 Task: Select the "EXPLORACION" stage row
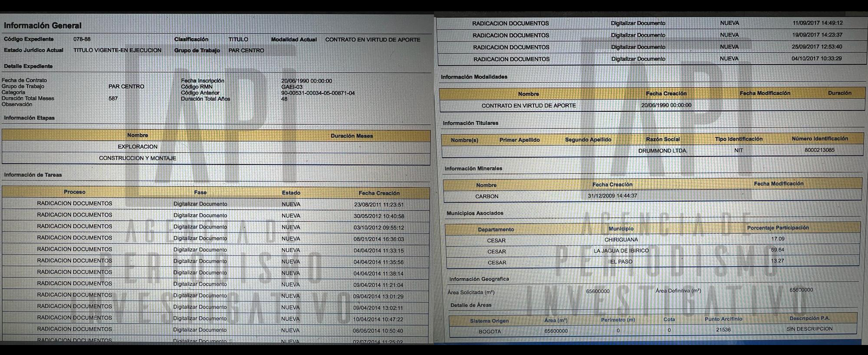(216, 147)
